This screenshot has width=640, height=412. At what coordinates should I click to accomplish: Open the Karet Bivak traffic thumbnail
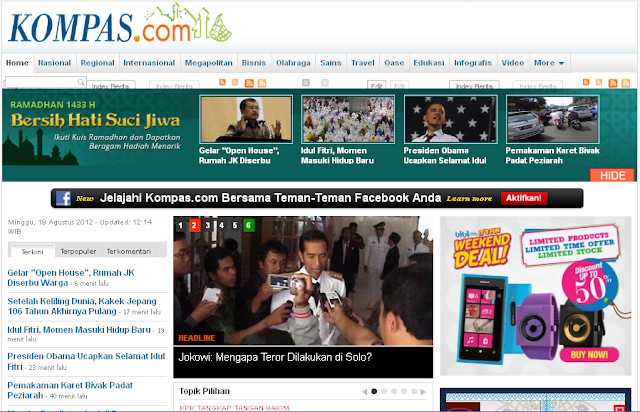click(553, 119)
